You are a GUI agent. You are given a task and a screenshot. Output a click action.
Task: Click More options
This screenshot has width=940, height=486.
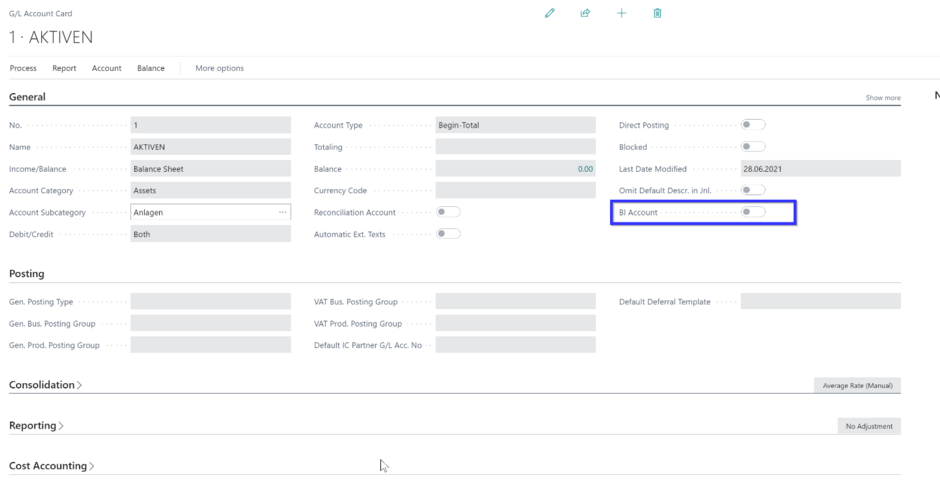(219, 68)
